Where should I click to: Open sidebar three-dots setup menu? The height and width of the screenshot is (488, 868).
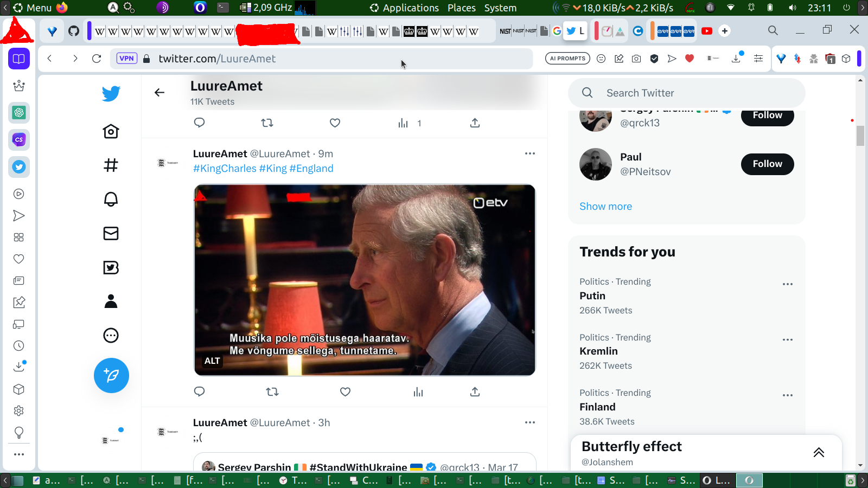pyautogui.click(x=19, y=454)
